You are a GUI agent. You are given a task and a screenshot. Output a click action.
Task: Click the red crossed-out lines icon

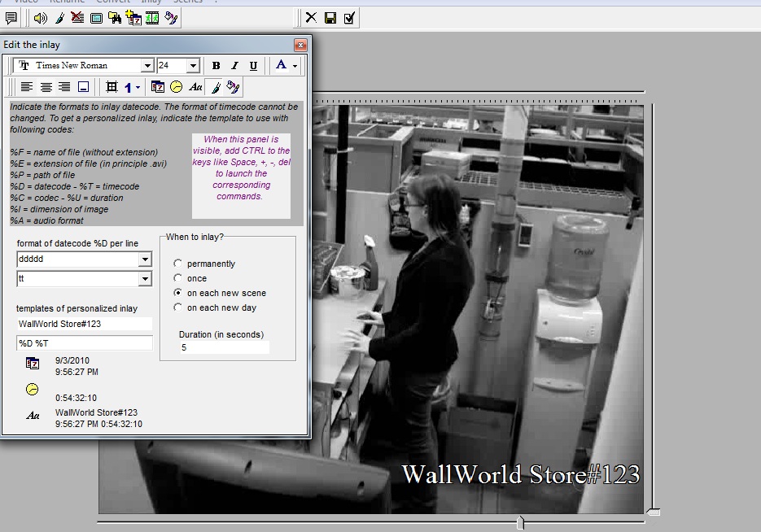click(x=77, y=19)
